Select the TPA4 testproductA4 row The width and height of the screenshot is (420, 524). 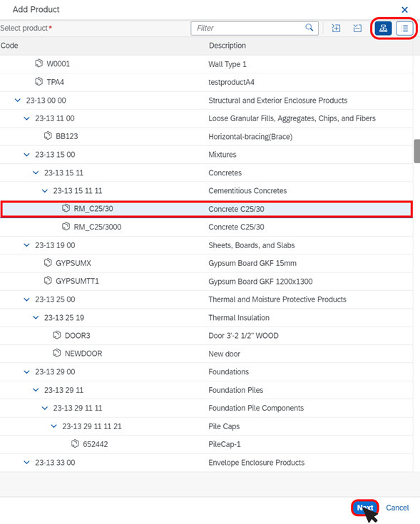pos(206,82)
